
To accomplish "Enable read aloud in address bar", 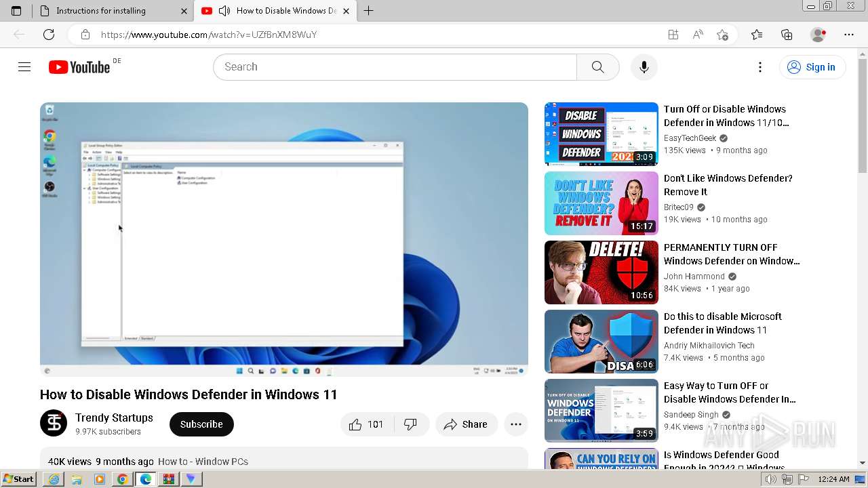I will click(698, 35).
